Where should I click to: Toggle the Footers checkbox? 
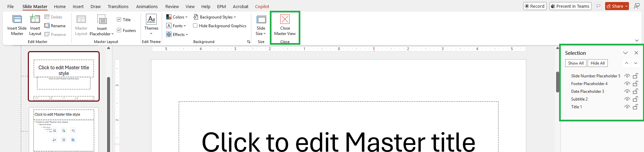click(119, 30)
